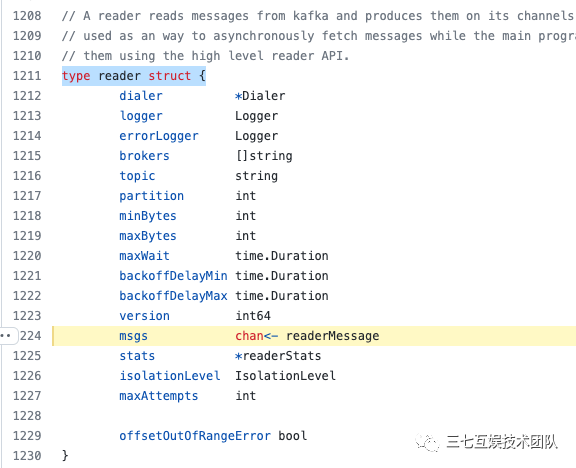Click the 'chan<-' keyword

coord(256,336)
